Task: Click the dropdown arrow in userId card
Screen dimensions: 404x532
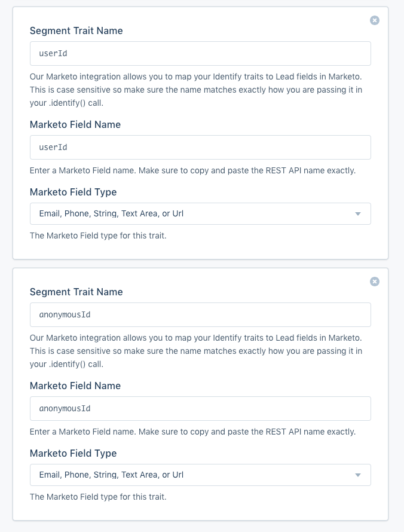Action: pyautogui.click(x=358, y=214)
